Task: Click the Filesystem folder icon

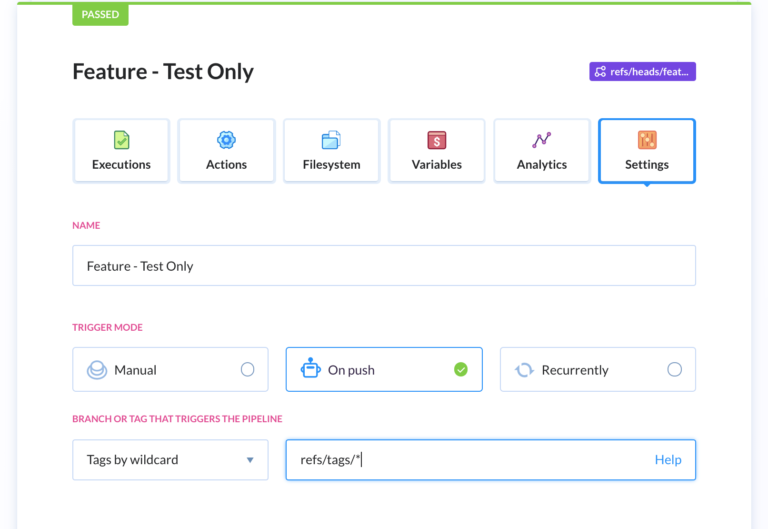Action: pos(331,140)
